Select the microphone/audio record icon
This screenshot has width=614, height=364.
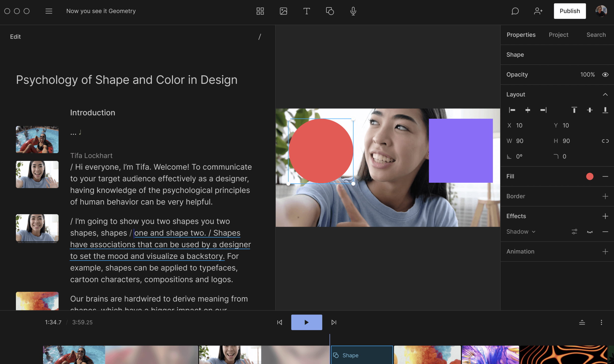point(353,11)
